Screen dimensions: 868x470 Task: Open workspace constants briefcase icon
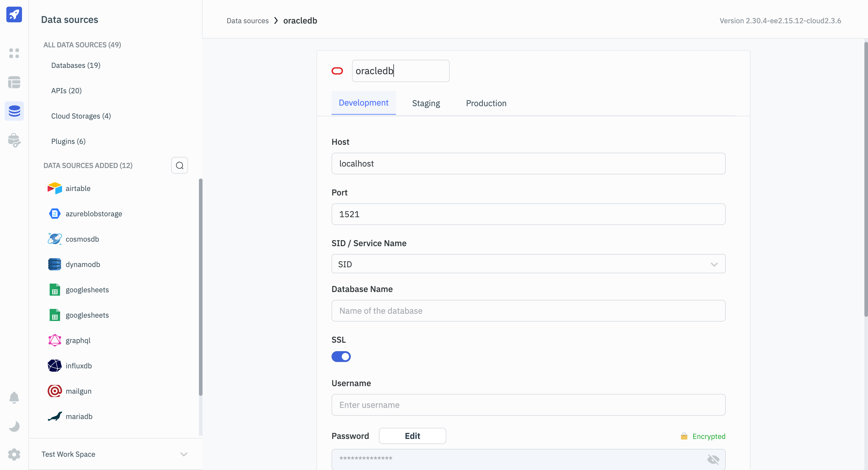click(x=14, y=140)
